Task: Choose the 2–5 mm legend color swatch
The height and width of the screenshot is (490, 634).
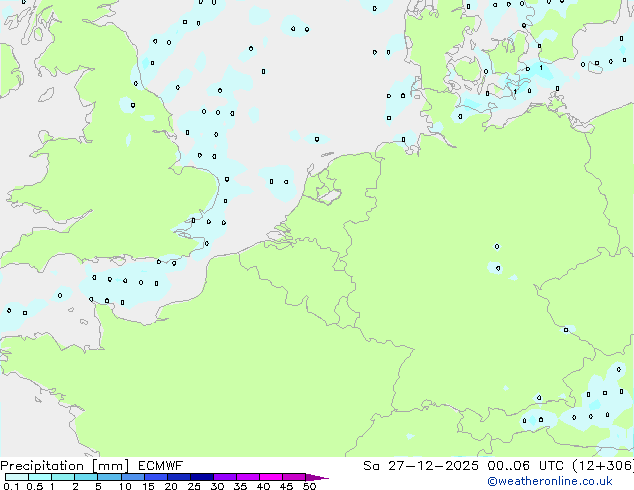Action: [x=86, y=477]
